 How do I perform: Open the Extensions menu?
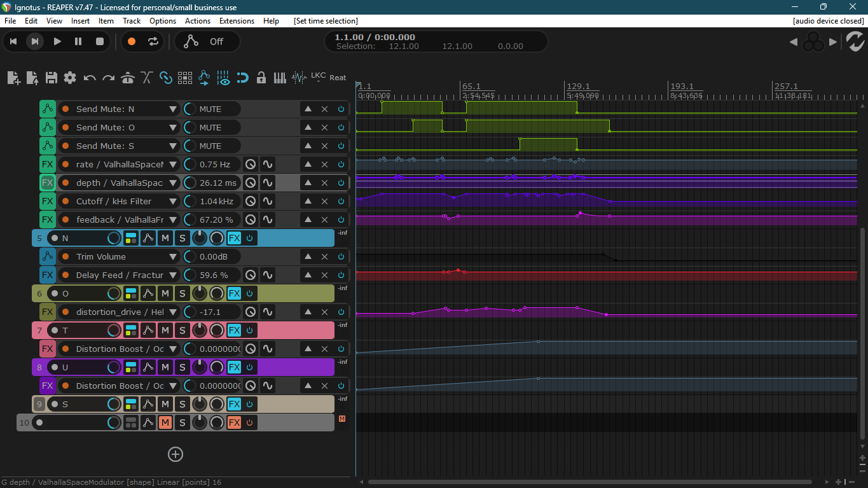click(237, 21)
